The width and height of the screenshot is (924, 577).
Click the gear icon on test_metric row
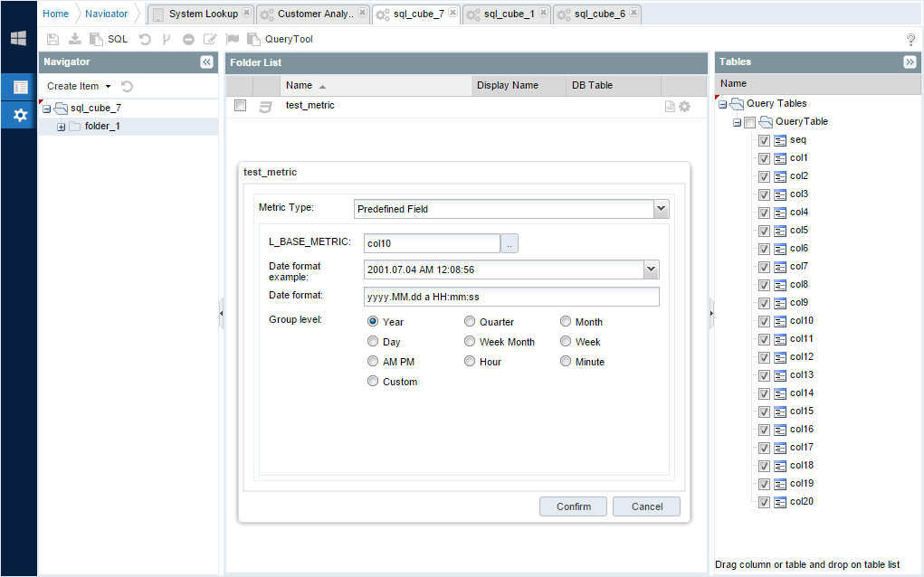tap(684, 107)
